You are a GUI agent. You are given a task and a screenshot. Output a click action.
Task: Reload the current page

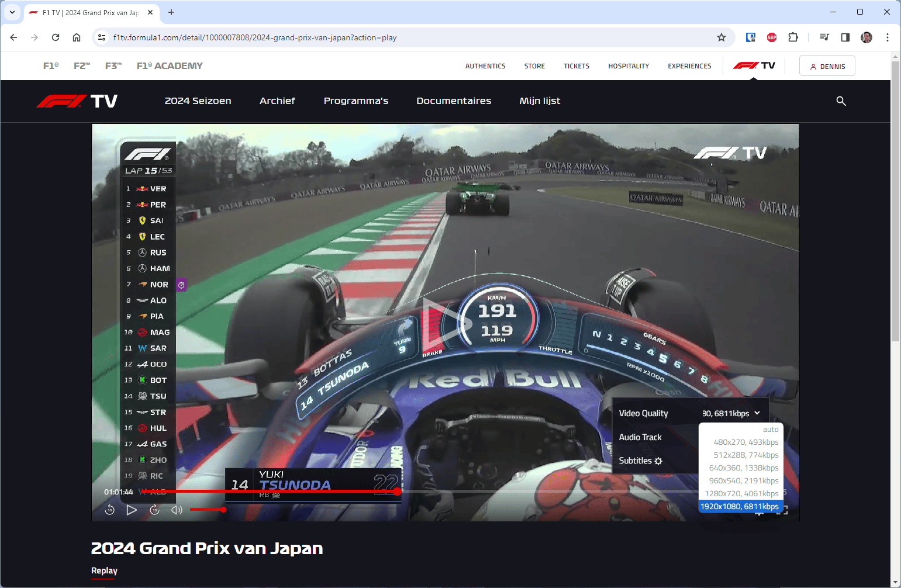pos(56,37)
